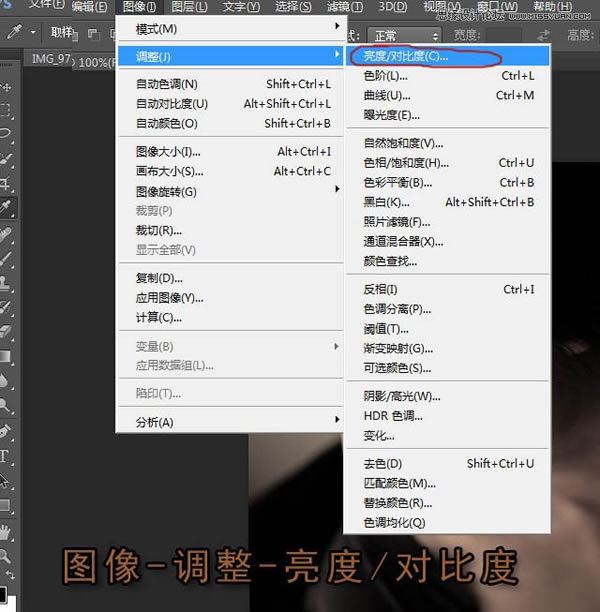
Task: Choose 色相/饱和度(H)... adjustment
Action: coord(447,163)
